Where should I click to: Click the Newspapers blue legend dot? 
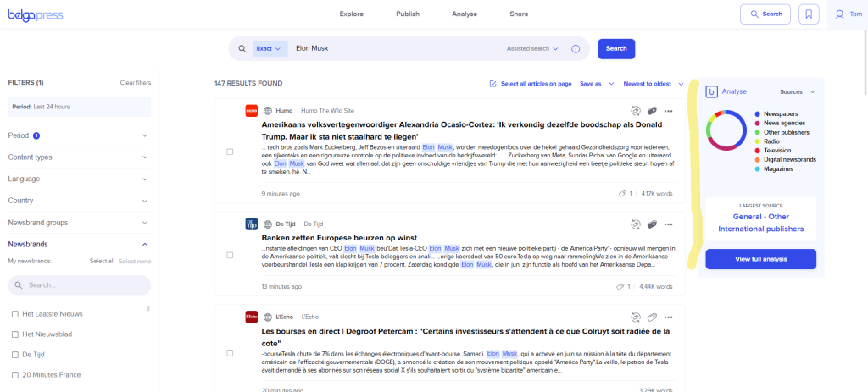(757, 114)
